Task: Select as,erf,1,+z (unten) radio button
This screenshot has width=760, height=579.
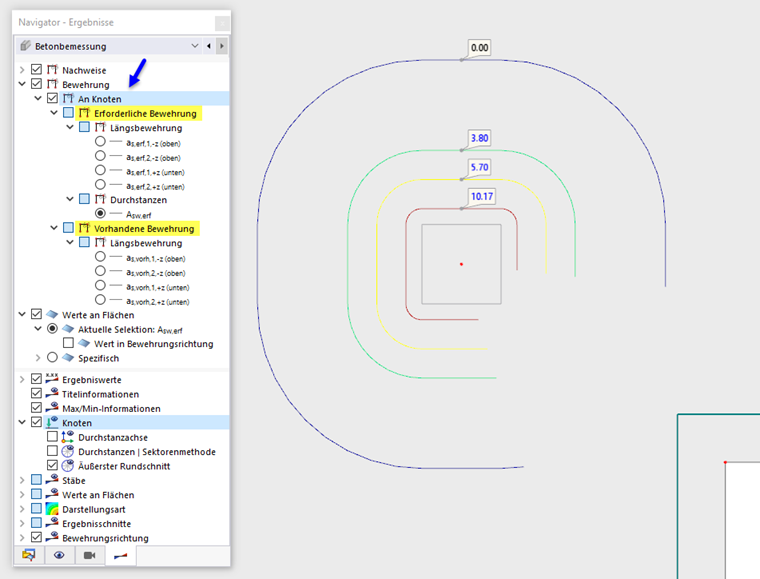Action: pos(100,171)
